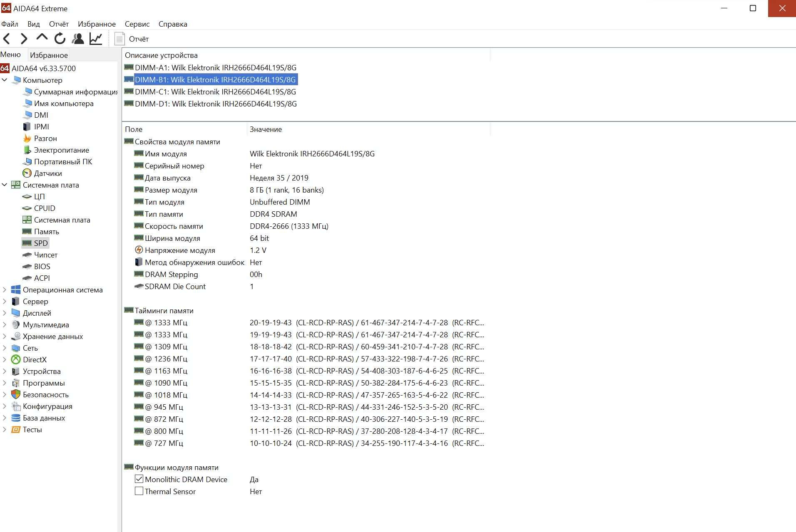
Task: Toggle the Thermal Sensor checkbox
Action: click(139, 491)
